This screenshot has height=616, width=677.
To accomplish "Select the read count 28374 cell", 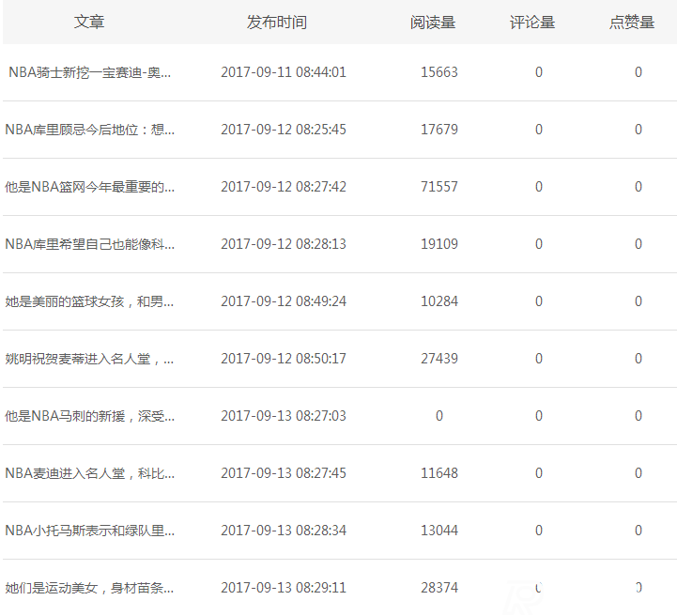I will click(x=439, y=588).
